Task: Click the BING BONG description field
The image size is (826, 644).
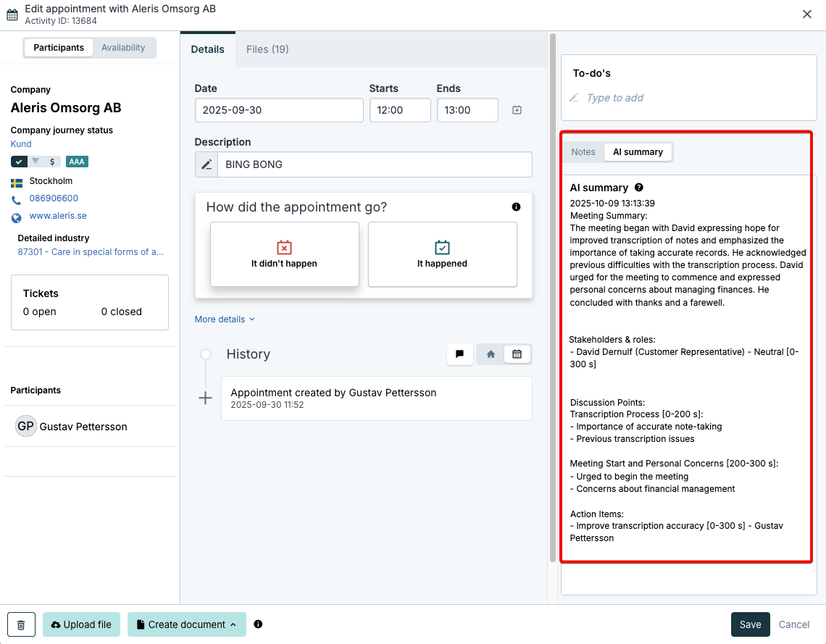Action: (x=375, y=164)
